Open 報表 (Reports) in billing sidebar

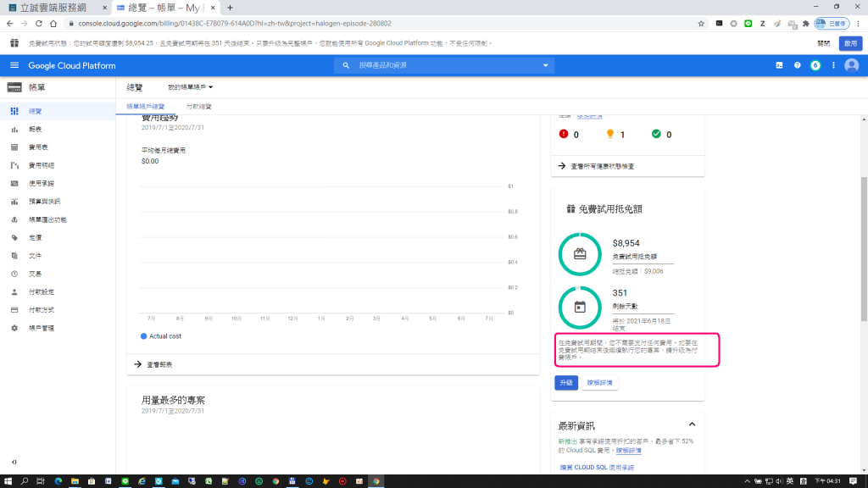click(58, 130)
